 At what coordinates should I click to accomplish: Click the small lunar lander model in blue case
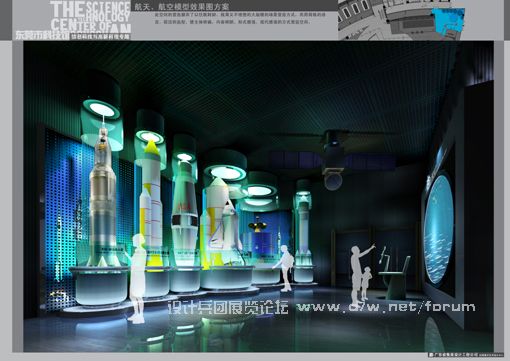coord(257,225)
